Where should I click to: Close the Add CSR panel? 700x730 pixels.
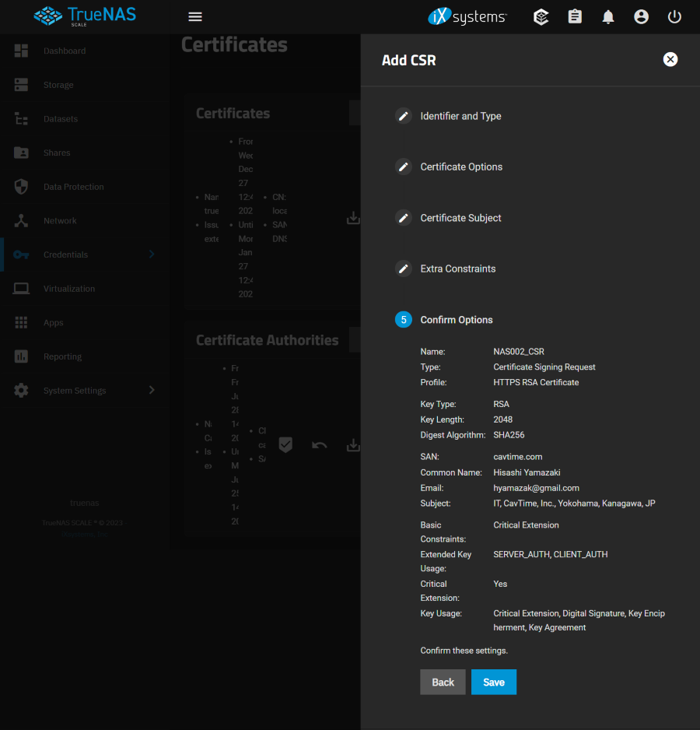tap(670, 60)
